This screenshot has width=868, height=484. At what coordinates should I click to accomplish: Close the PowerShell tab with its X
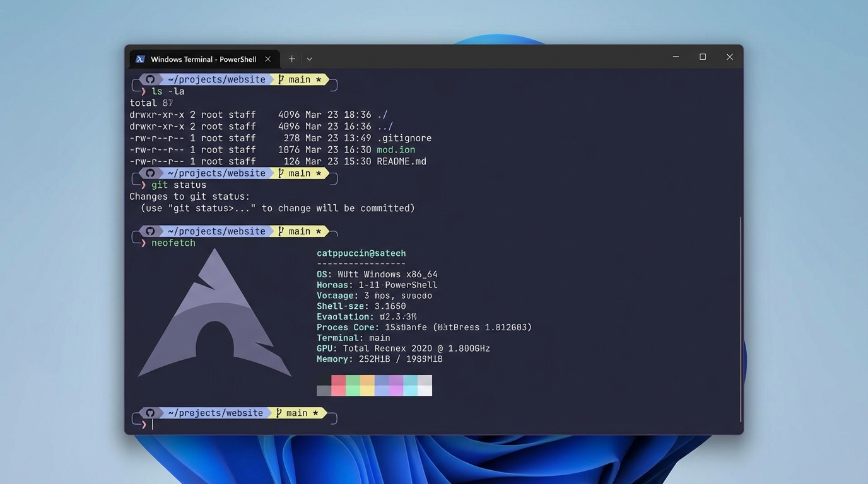(x=267, y=58)
